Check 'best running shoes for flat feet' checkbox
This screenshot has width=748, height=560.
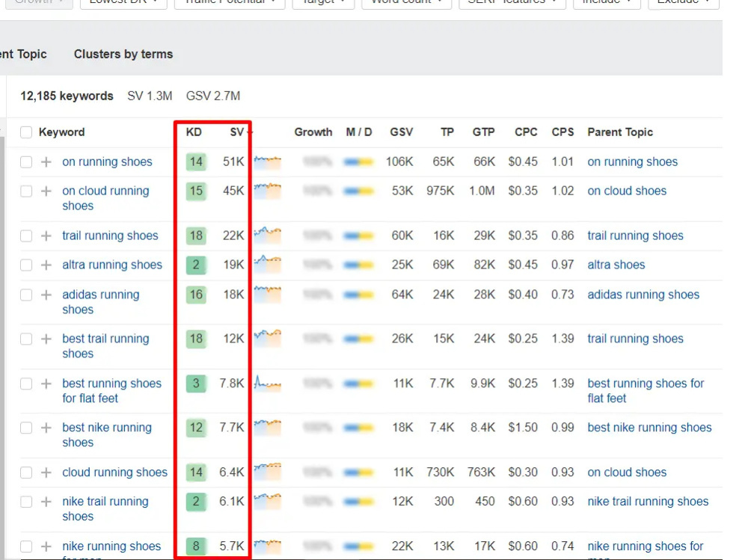(x=26, y=384)
